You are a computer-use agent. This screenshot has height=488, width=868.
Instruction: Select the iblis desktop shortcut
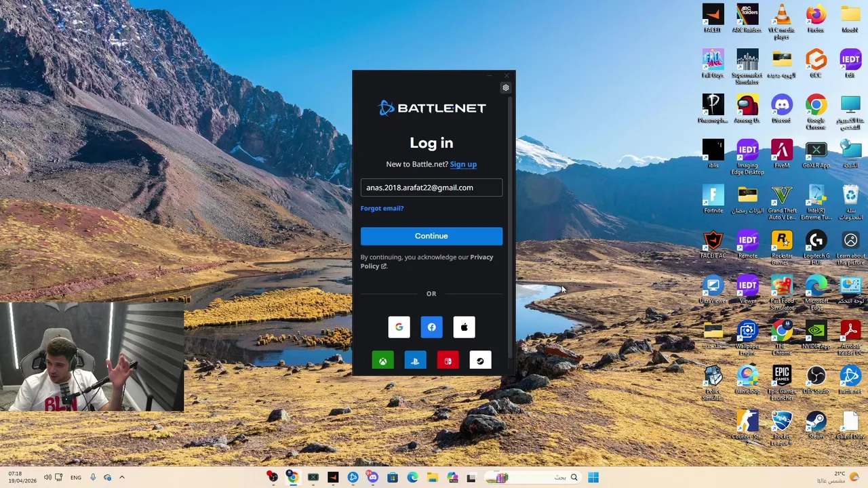point(713,154)
